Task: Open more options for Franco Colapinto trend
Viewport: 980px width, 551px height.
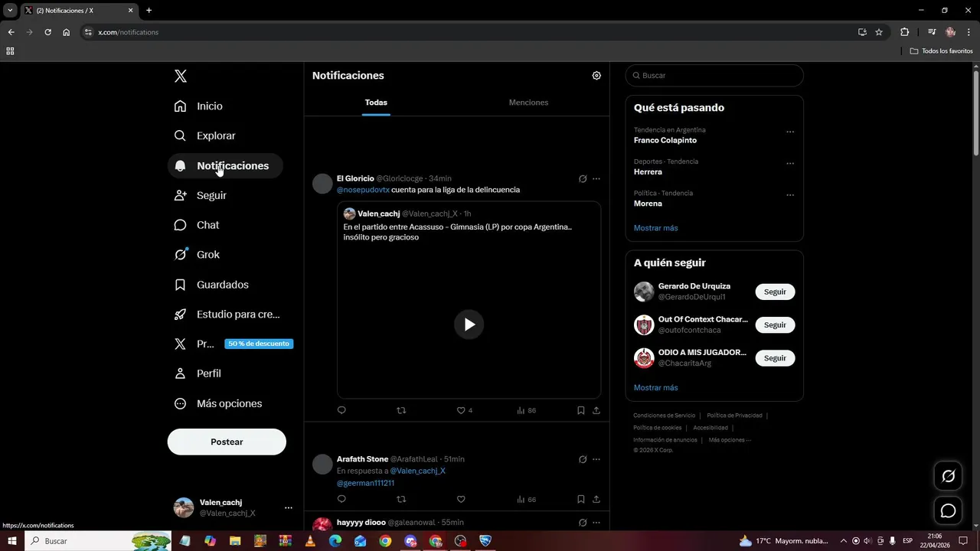Action: pos(790,132)
